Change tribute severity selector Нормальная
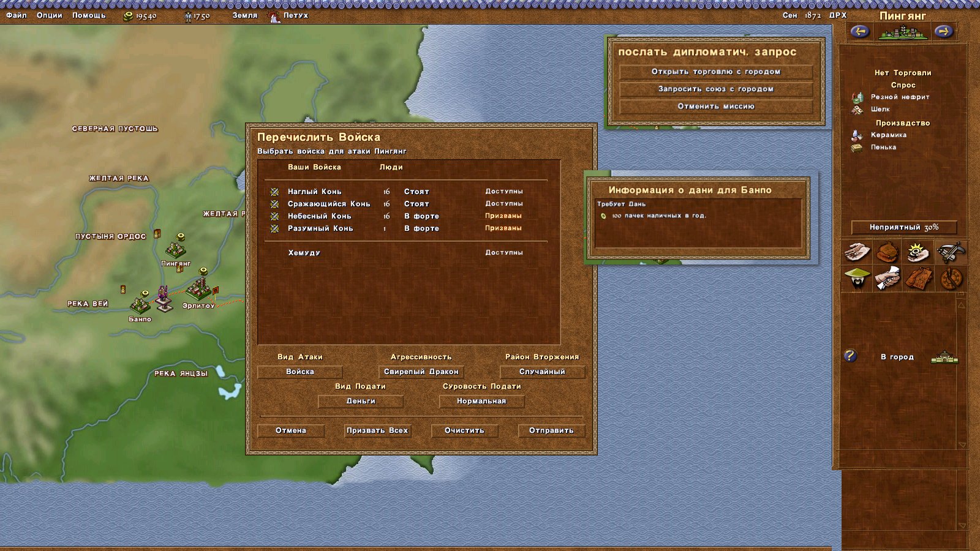This screenshot has height=551, width=980. coord(481,401)
